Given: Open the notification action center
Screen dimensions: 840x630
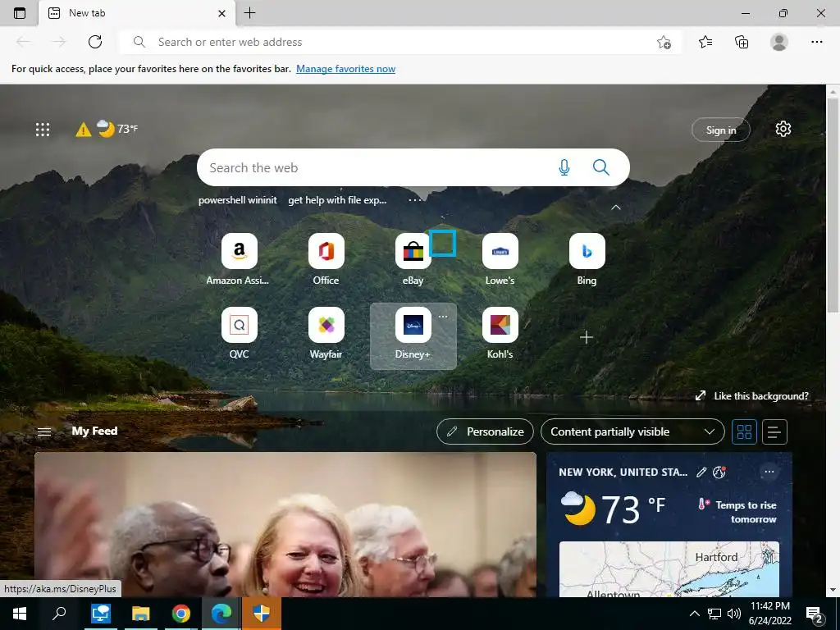Looking at the screenshot, I should click(x=815, y=614).
